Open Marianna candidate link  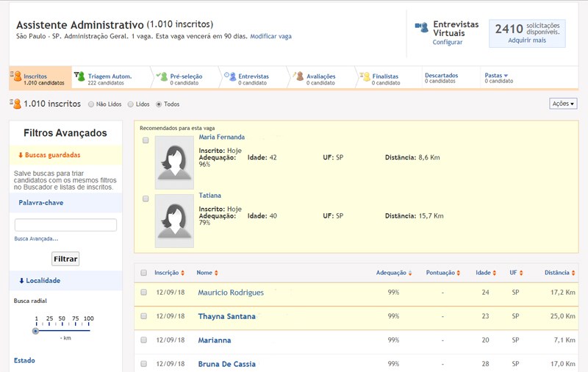(x=215, y=340)
